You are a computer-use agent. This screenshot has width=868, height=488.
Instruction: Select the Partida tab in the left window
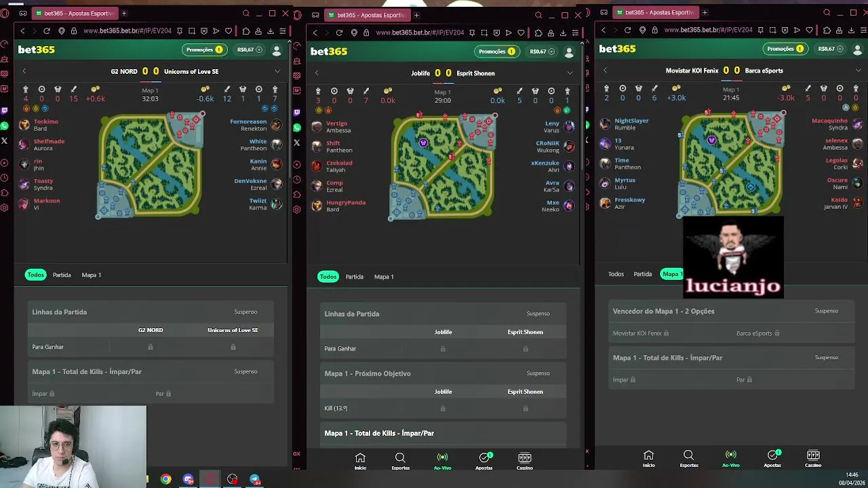click(62, 275)
